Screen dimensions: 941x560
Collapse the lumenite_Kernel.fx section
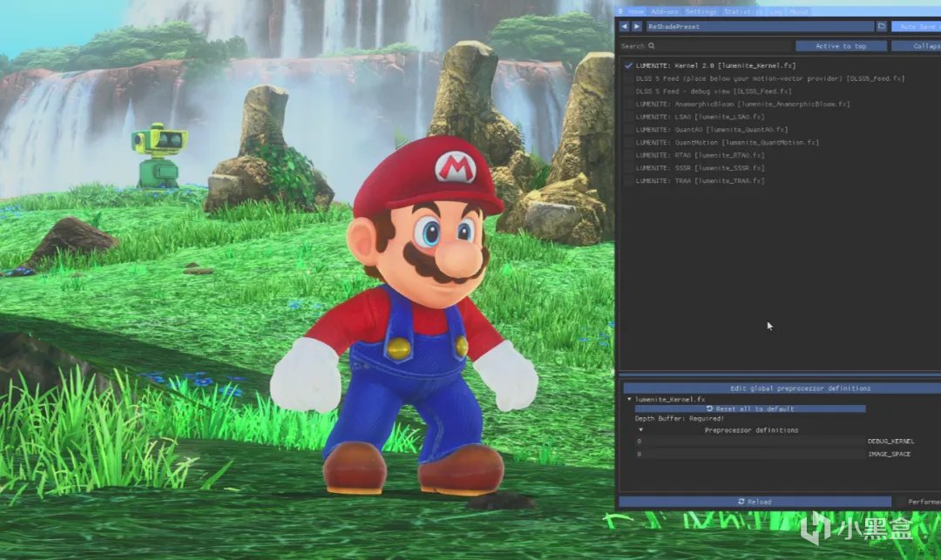click(629, 399)
